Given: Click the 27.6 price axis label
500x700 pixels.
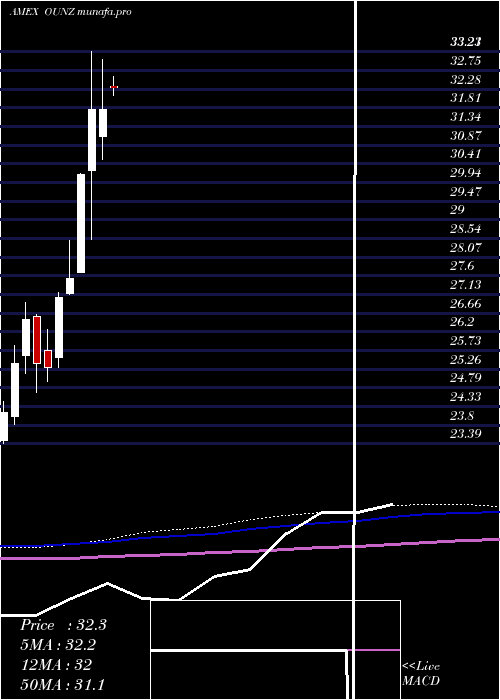Looking at the screenshot, I should (x=462, y=266).
